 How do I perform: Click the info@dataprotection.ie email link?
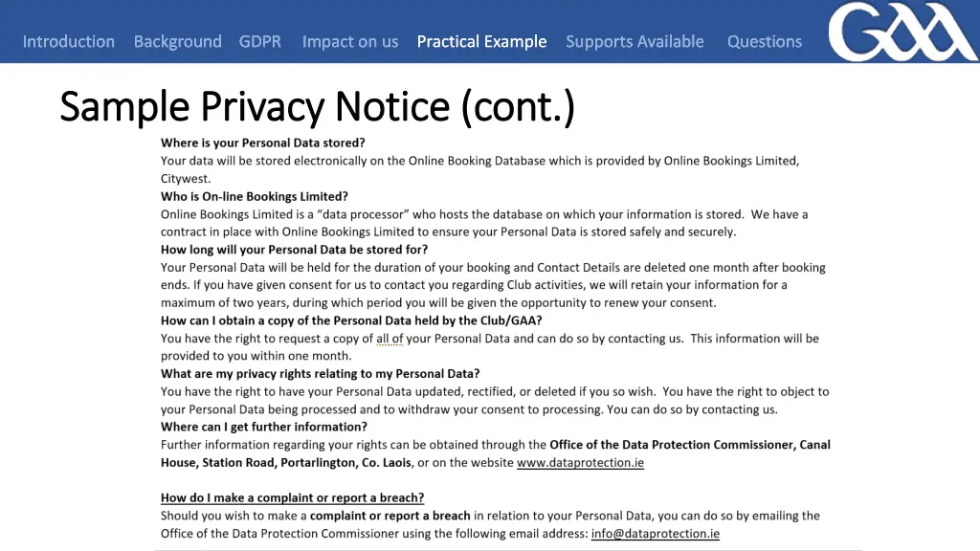[655, 534]
